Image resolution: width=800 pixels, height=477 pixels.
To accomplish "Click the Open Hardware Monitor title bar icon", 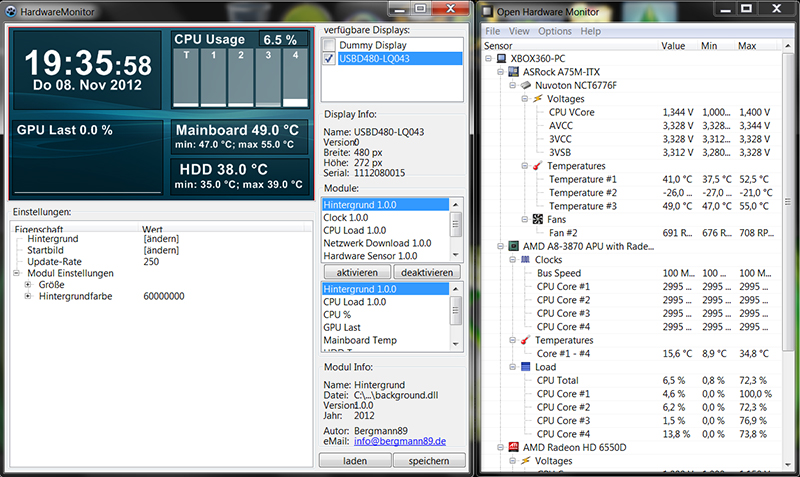I will (x=488, y=11).
